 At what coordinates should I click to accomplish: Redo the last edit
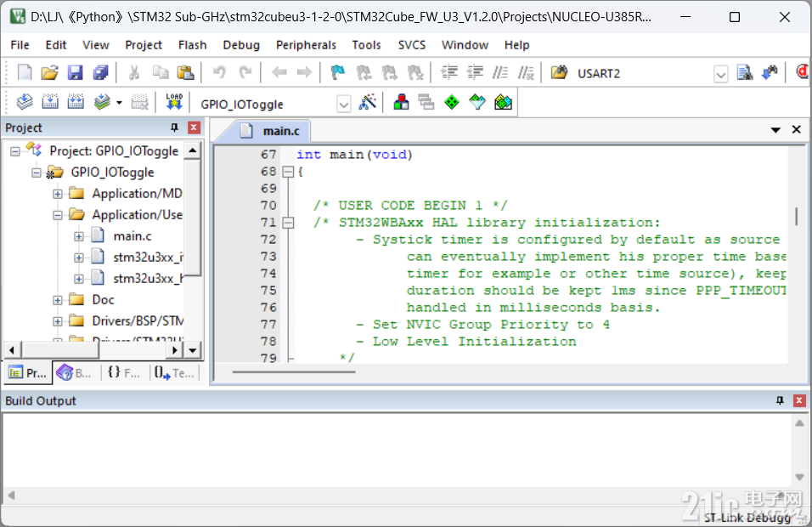coord(245,72)
